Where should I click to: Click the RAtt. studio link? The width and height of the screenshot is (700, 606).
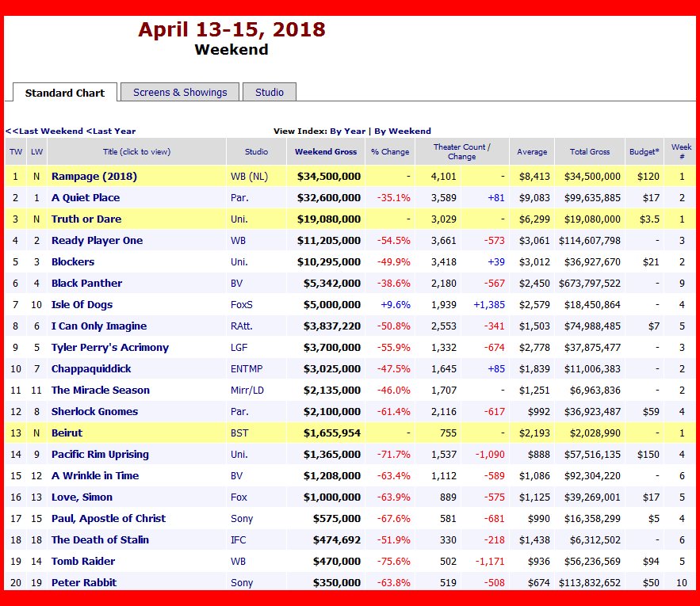242,326
